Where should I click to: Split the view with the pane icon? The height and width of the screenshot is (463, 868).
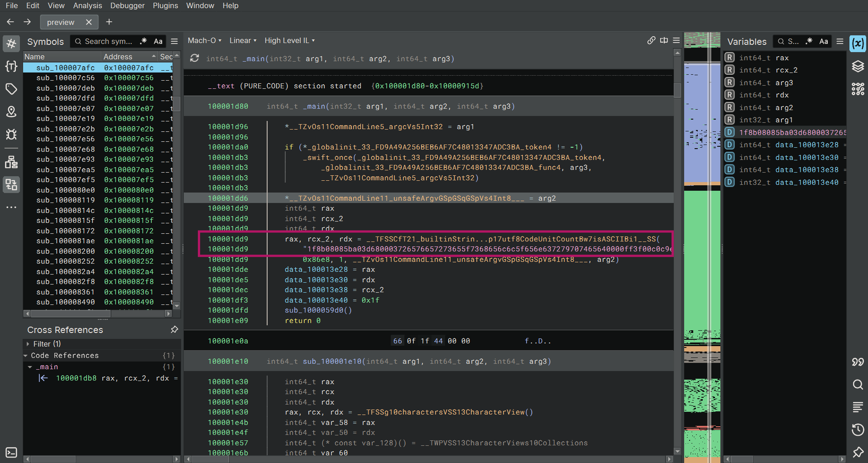pyautogui.click(x=664, y=40)
